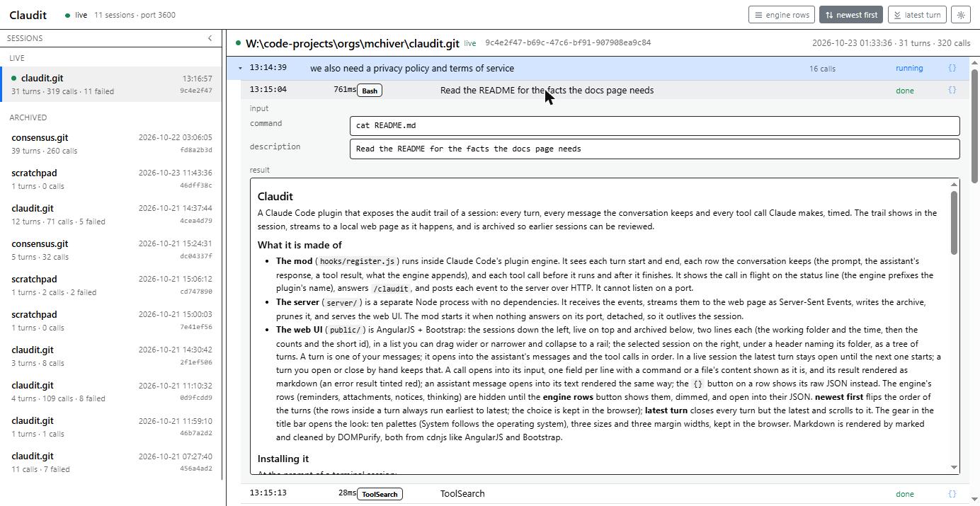980x506 pixels.
Task: Click the '2026-10-23 01:33:36 · 31 turns · 320 calls' summary
Action: coord(891,43)
